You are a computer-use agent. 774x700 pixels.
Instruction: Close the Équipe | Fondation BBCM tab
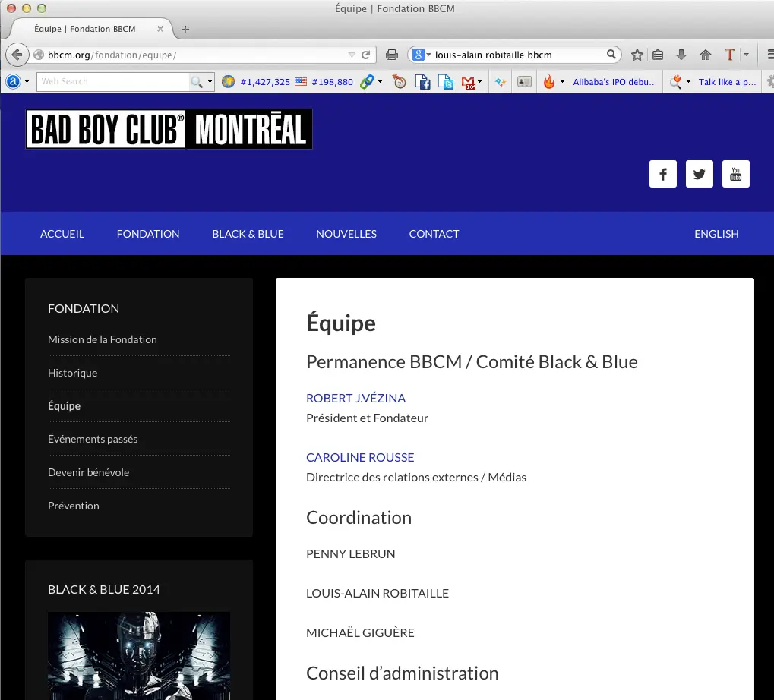click(160, 29)
